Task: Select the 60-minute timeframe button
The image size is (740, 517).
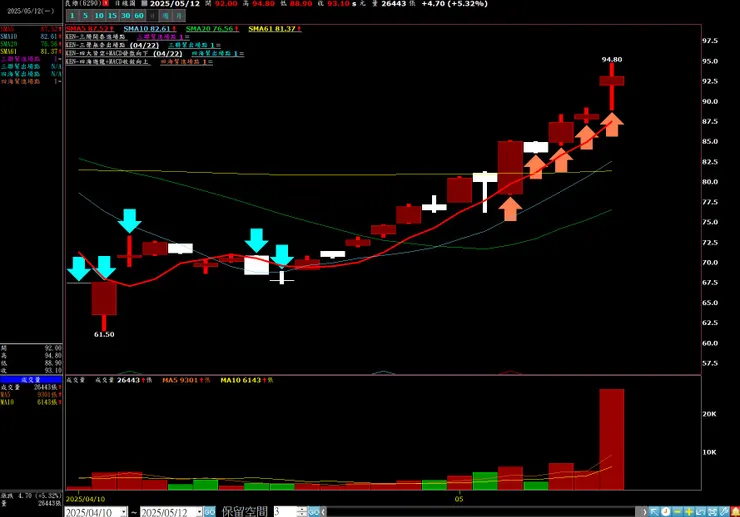Action: point(138,16)
